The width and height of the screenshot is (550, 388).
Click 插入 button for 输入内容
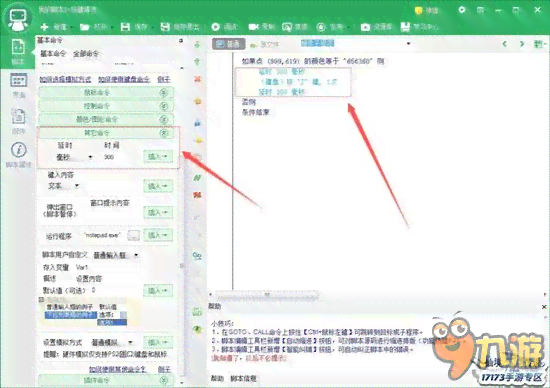[158, 186]
